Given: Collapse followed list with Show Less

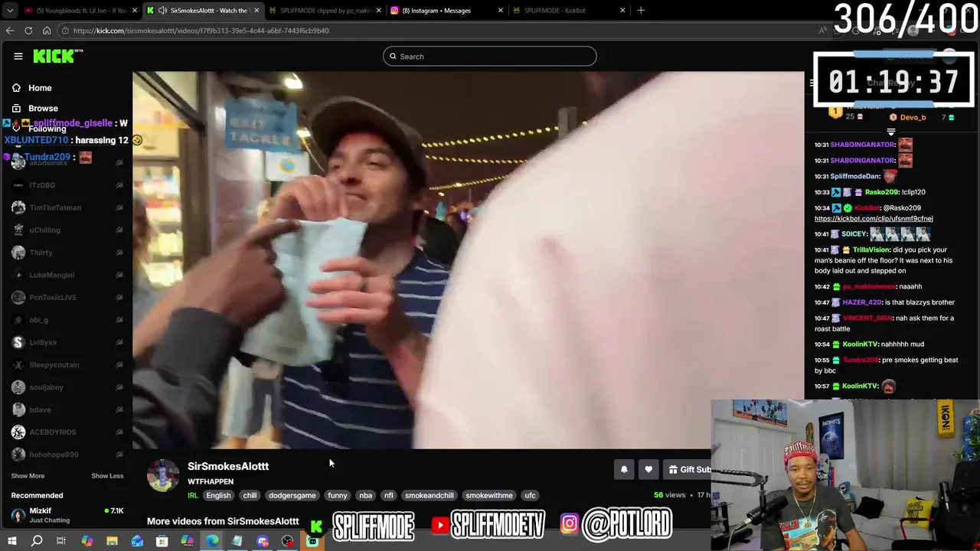Looking at the screenshot, I should [x=107, y=476].
